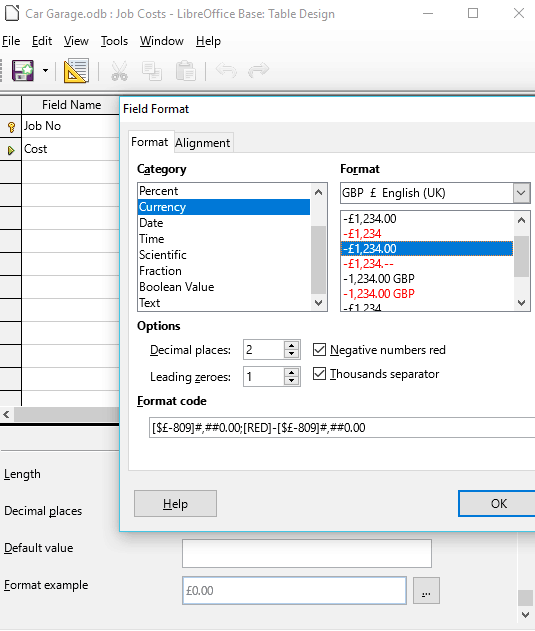Select red -£1,234.-- format entry
This screenshot has height=631, width=535.
click(x=427, y=264)
